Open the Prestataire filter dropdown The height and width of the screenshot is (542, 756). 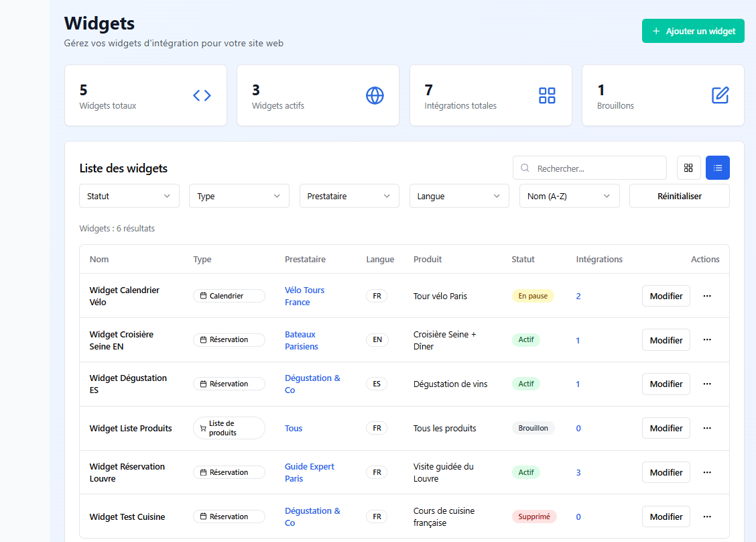click(x=349, y=196)
